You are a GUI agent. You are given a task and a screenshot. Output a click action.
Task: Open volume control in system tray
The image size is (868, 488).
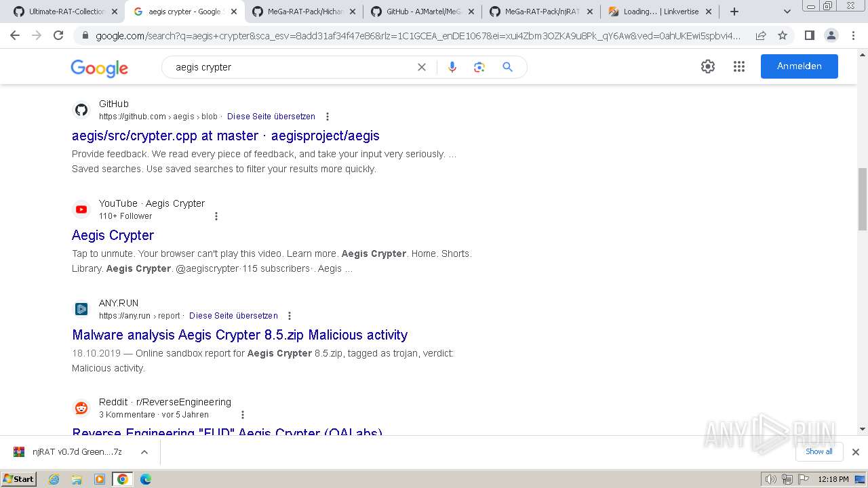[771, 479]
